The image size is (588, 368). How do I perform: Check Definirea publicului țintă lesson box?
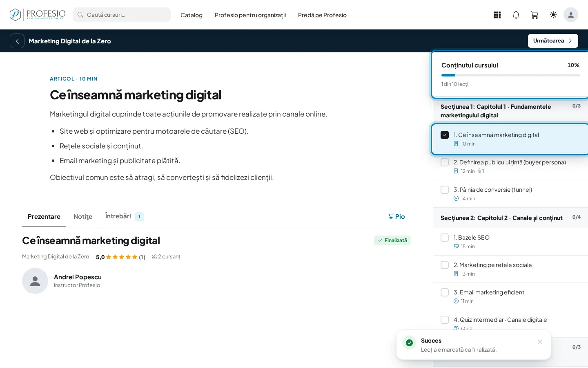(445, 162)
